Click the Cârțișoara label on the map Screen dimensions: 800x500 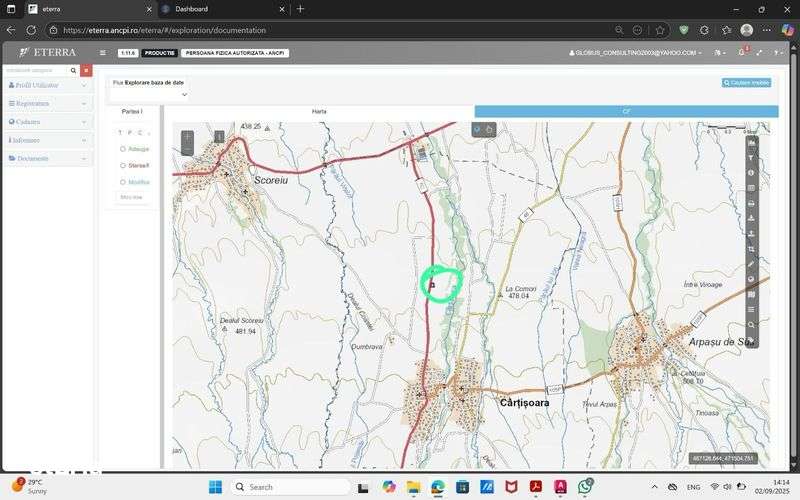524,403
